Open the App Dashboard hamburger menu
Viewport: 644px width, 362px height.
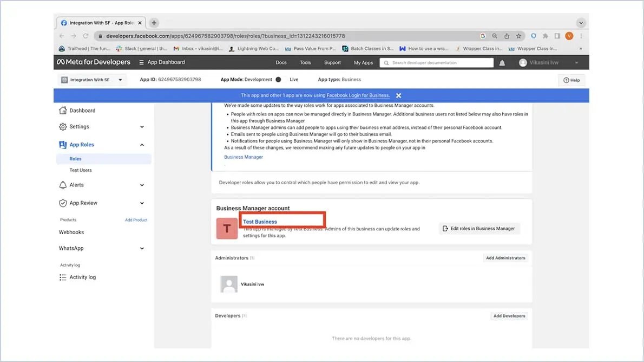click(141, 62)
